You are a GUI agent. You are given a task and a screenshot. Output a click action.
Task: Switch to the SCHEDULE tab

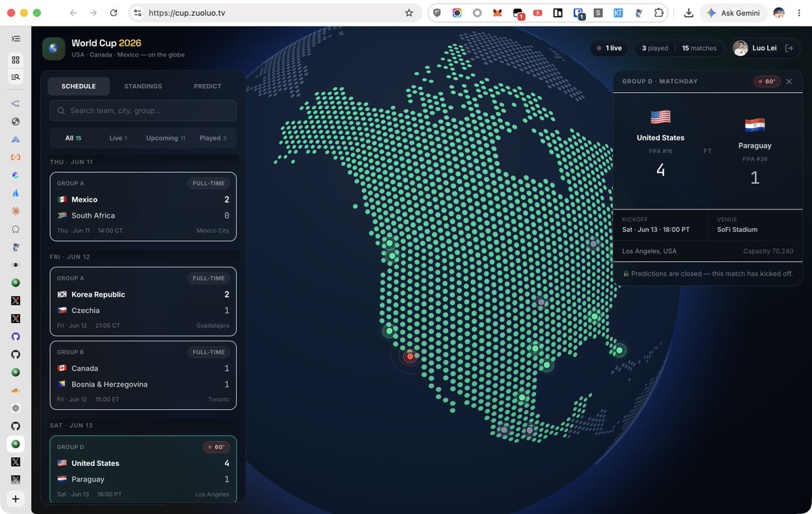(78, 86)
